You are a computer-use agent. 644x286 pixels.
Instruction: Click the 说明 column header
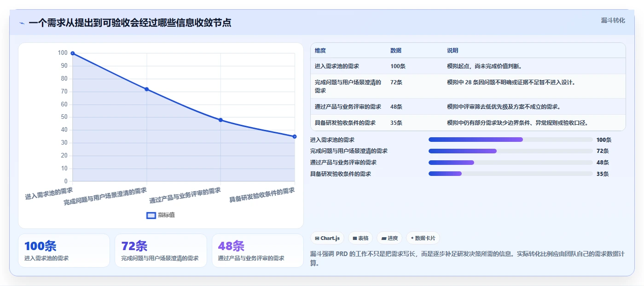click(453, 51)
